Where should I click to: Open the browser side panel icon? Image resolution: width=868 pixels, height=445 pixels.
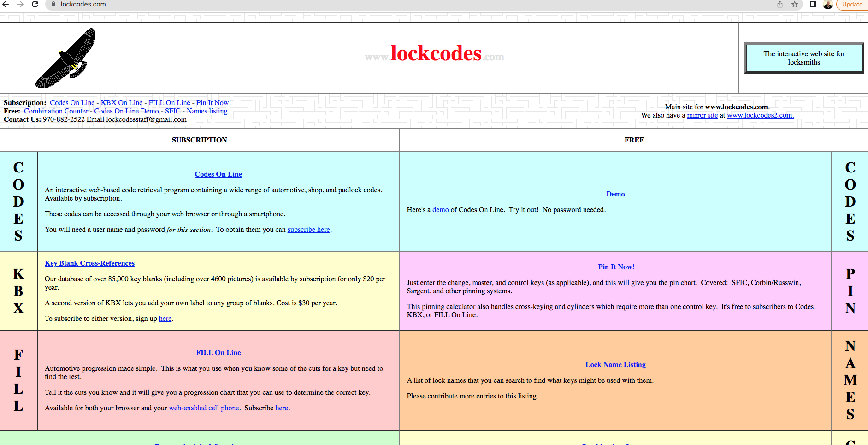tap(813, 4)
